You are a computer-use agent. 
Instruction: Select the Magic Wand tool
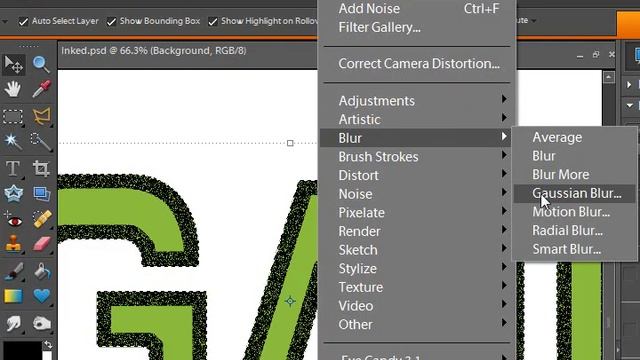click(13, 142)
